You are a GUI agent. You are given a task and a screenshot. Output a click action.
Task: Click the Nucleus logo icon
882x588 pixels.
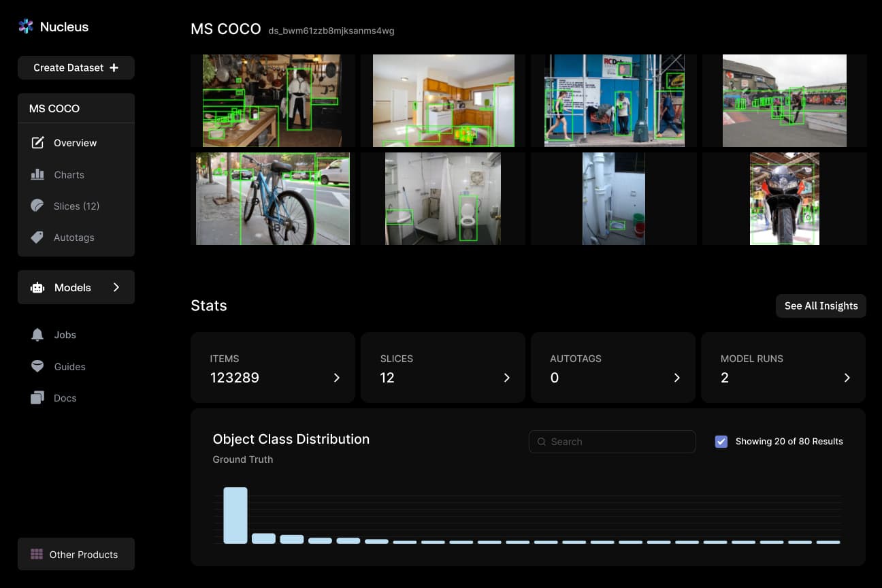[26, 27]
